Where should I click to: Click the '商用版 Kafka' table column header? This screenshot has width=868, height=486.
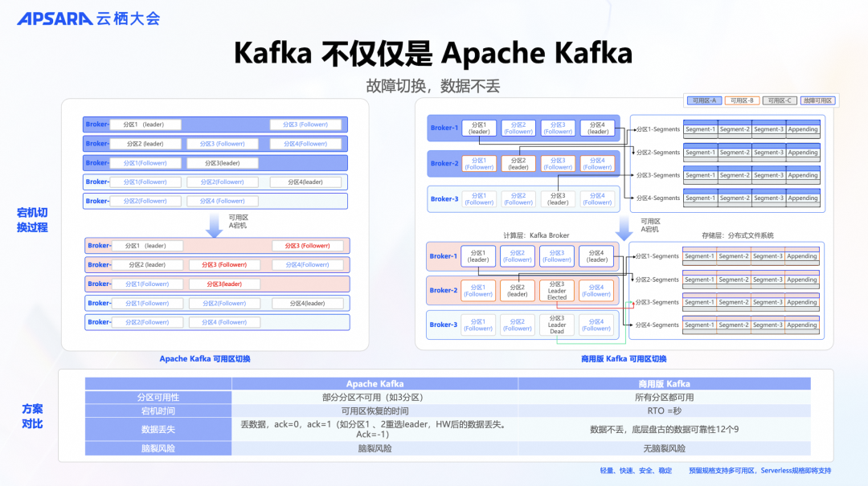pos(665,384)
